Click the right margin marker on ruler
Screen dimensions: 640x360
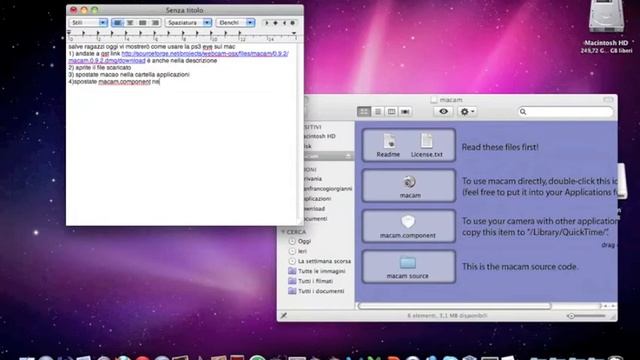click(x=294, y=33)
